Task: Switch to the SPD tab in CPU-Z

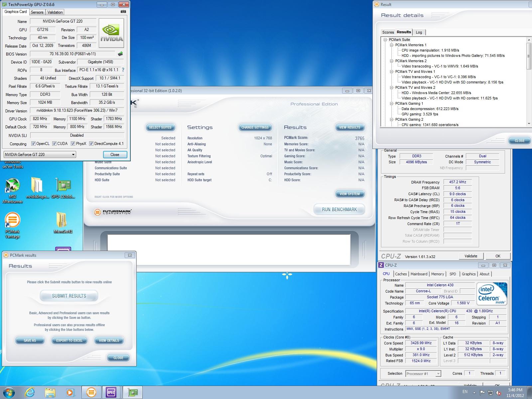Action: click(453, 274)
